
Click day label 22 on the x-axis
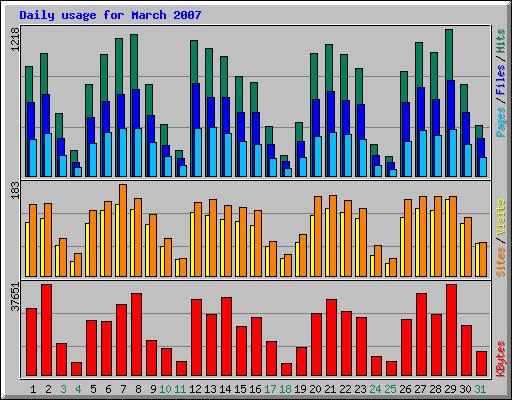click(345, 389)
